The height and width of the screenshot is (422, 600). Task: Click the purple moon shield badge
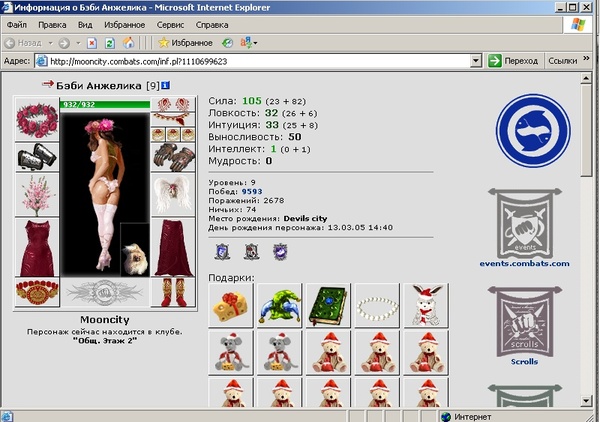click(x=280, y=251)
